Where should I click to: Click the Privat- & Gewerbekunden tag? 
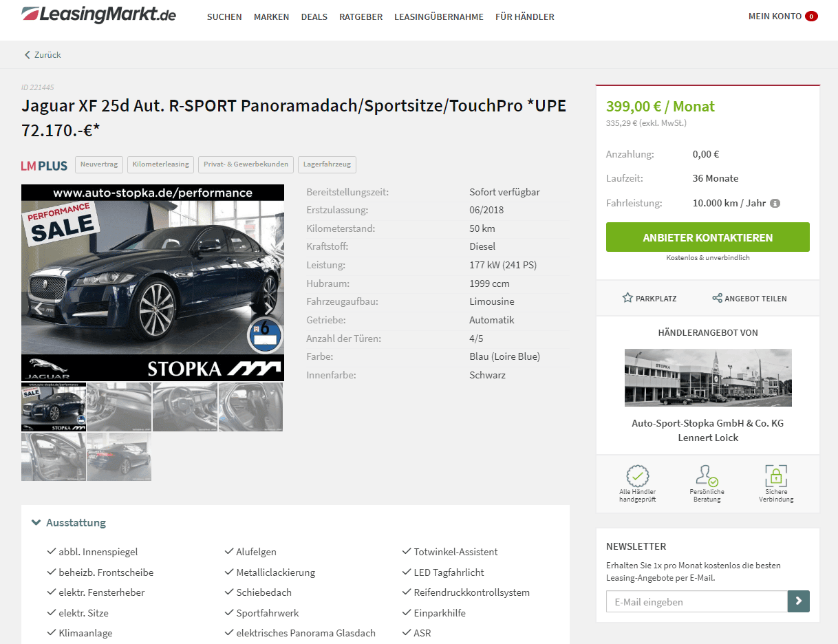(246, 164)
